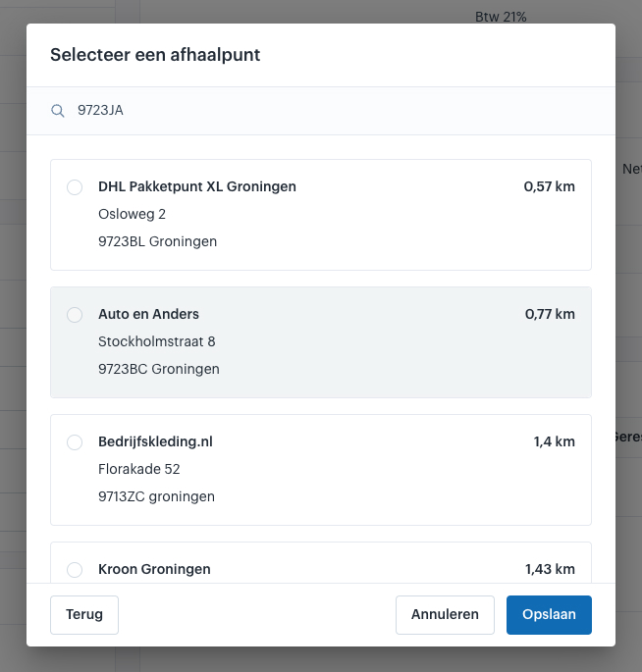Click the search magnifier icon

[x=58, y=111]
